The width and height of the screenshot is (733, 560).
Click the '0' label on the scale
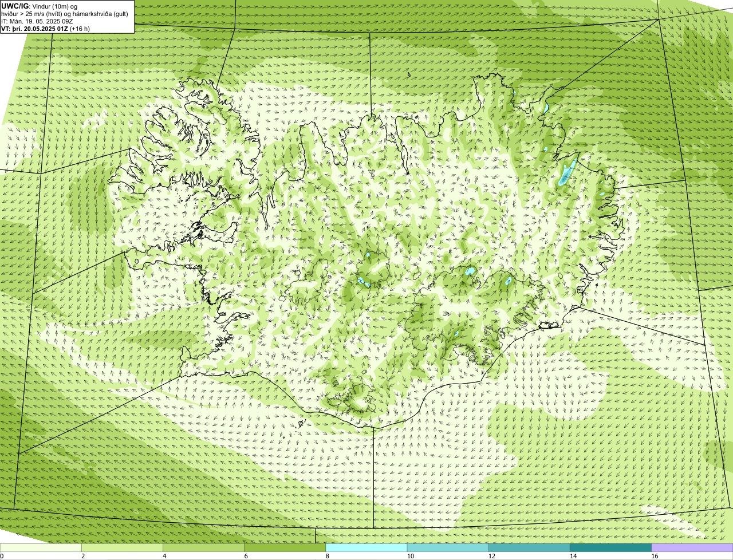click(x=2, y=556)
